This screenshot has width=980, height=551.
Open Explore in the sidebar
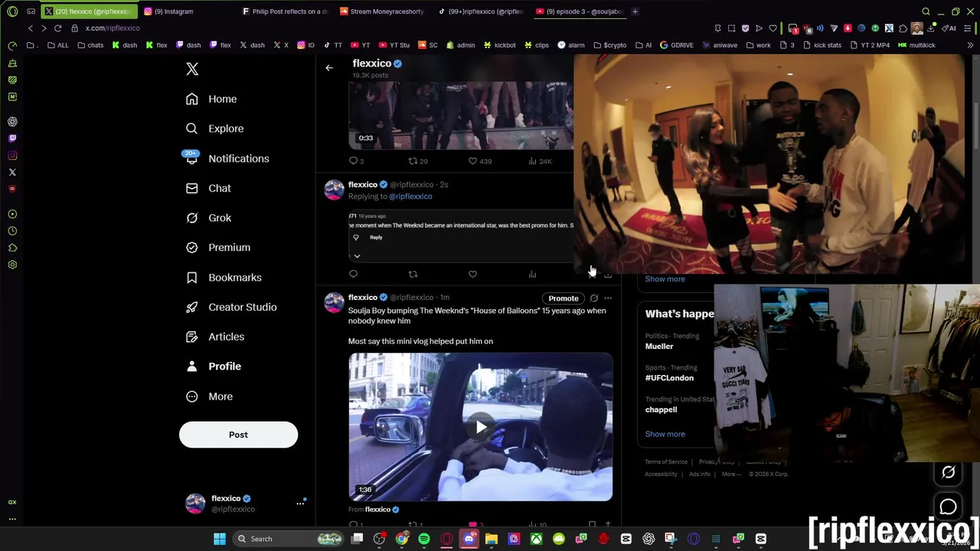[x=214, y=129]
